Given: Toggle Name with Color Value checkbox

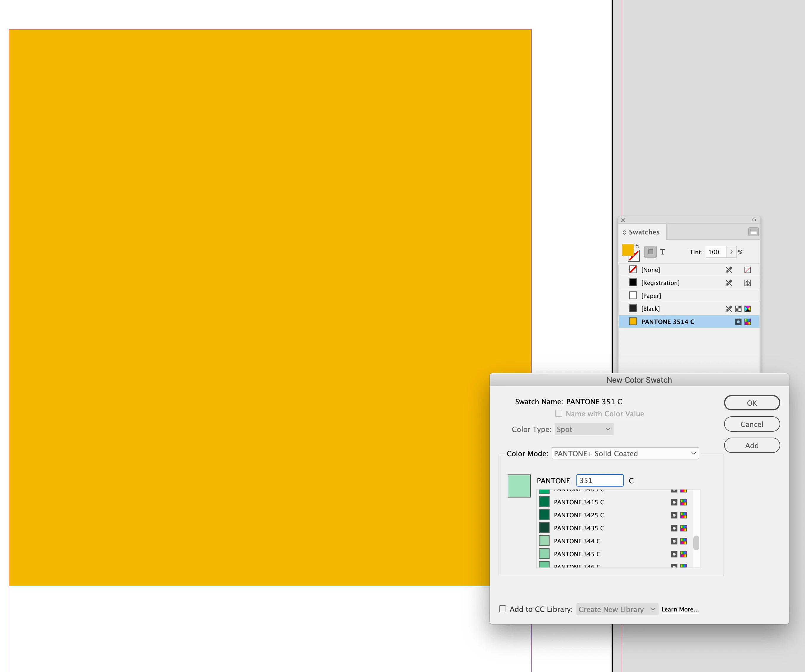Looking at the screenshot, I should (558, 414).
